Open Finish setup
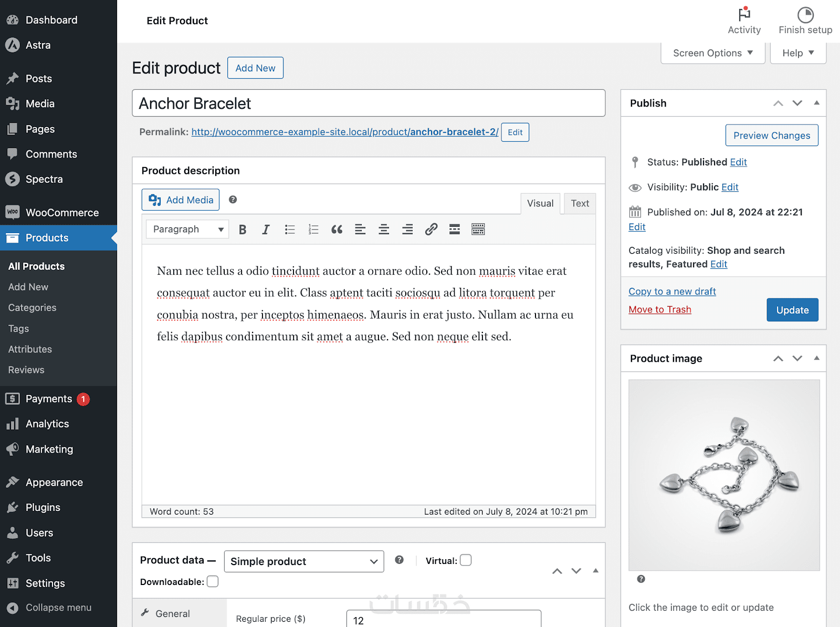The width and height of the screenshot is (840, 627). pos(805,21)
